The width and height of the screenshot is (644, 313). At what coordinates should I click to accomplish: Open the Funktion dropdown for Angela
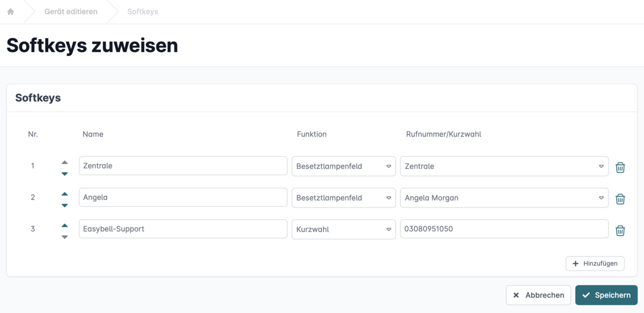click(343, 198)
